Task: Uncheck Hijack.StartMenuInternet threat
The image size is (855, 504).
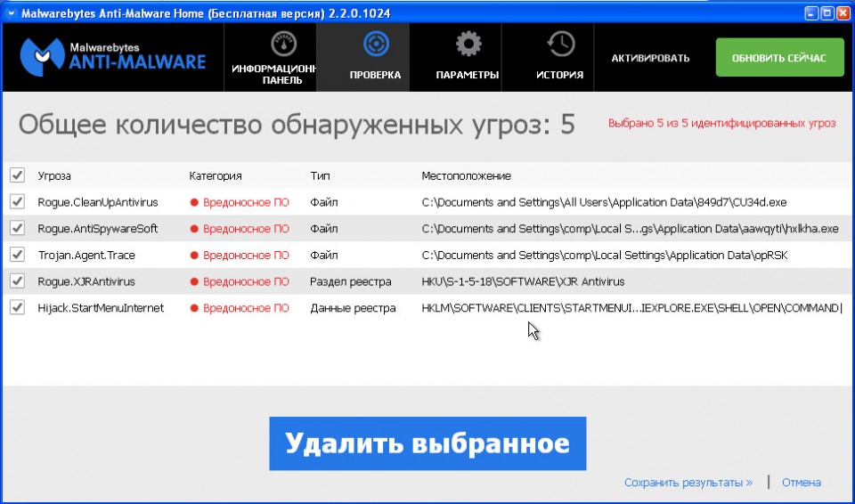Action: point(18,307)
